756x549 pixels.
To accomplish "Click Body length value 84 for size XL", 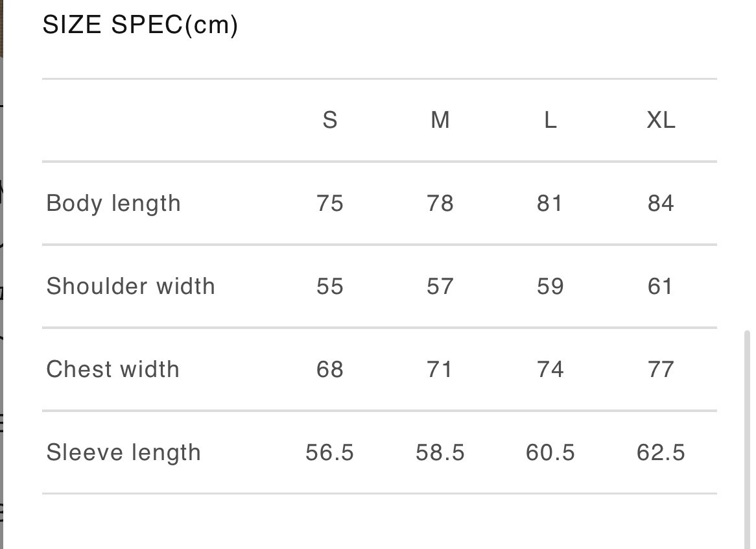I will pyautogui.click(x=661, y=203).
